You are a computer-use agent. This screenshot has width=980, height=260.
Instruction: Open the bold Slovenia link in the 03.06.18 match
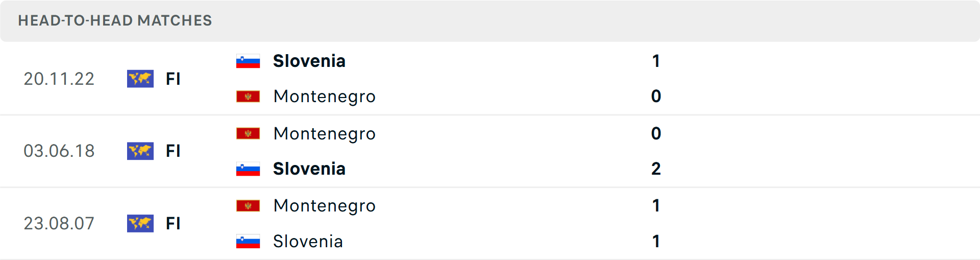[x=309, y=169]
